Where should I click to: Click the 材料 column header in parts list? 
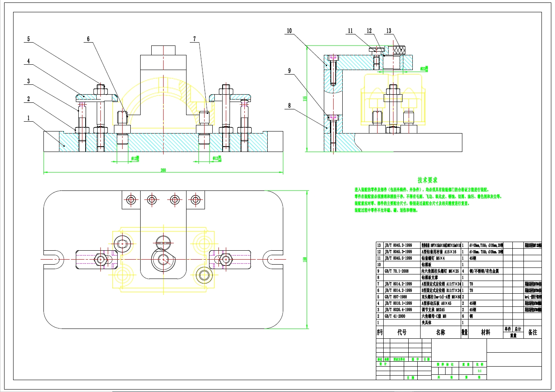[x=486, y=333]
